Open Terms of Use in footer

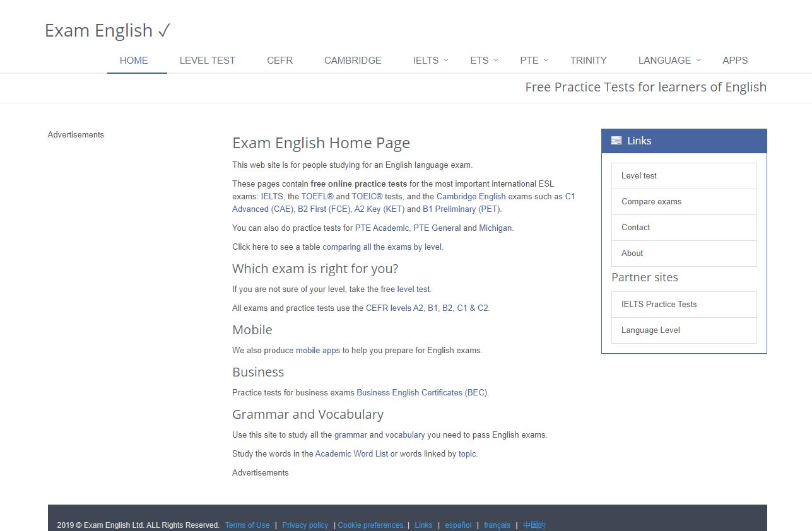click(x=247, y=525)
